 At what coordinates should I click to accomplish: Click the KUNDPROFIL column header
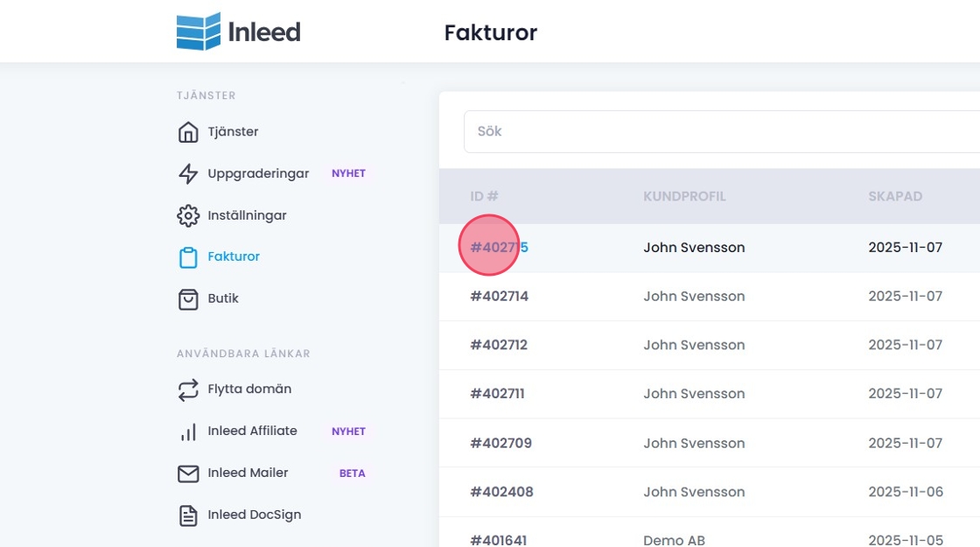click(x=684, y=196)
